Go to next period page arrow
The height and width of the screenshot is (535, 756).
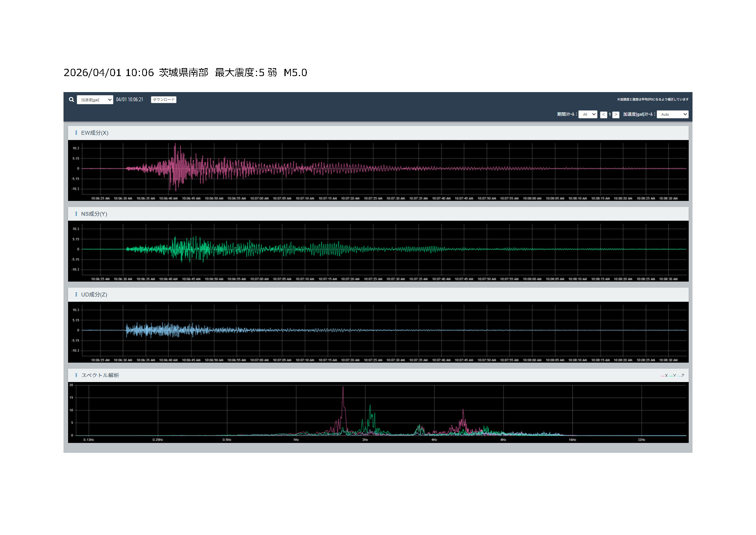(616, 114)
